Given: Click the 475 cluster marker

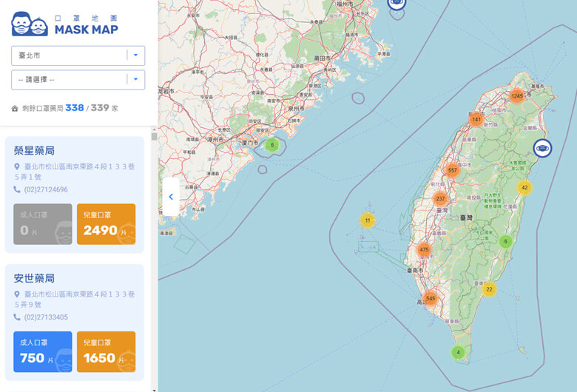Looking at the screenshot, I should click(423, 250).
